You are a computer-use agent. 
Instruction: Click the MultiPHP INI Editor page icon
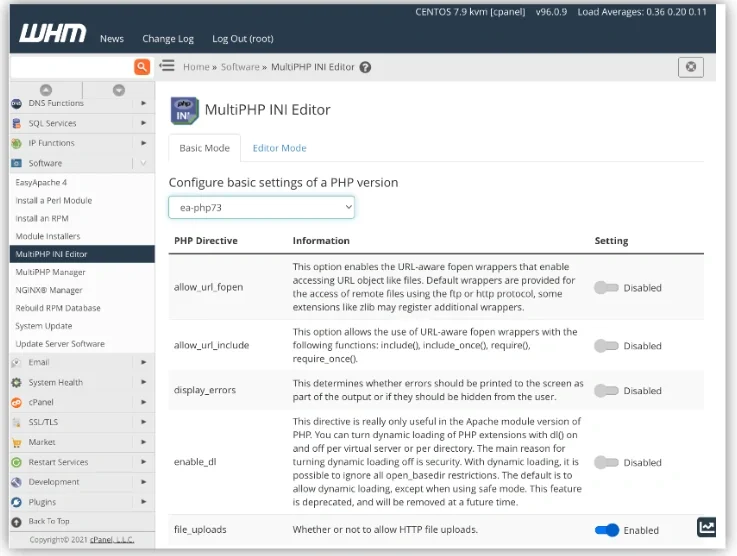click(x=184, y=110)
